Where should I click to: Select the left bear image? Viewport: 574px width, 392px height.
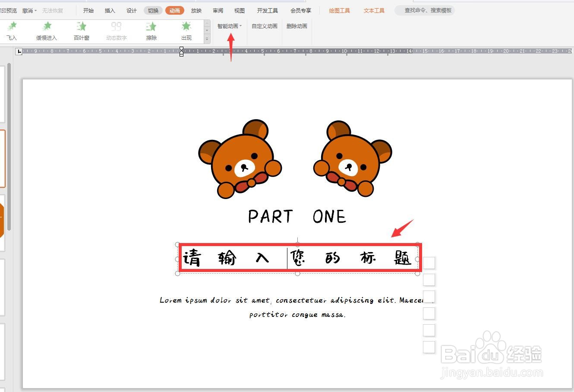point(240,159)
